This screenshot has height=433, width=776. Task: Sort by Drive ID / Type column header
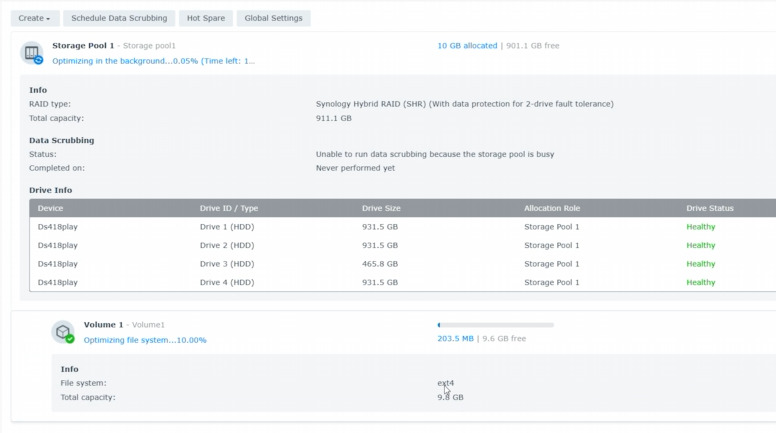(x=229, y=208)
